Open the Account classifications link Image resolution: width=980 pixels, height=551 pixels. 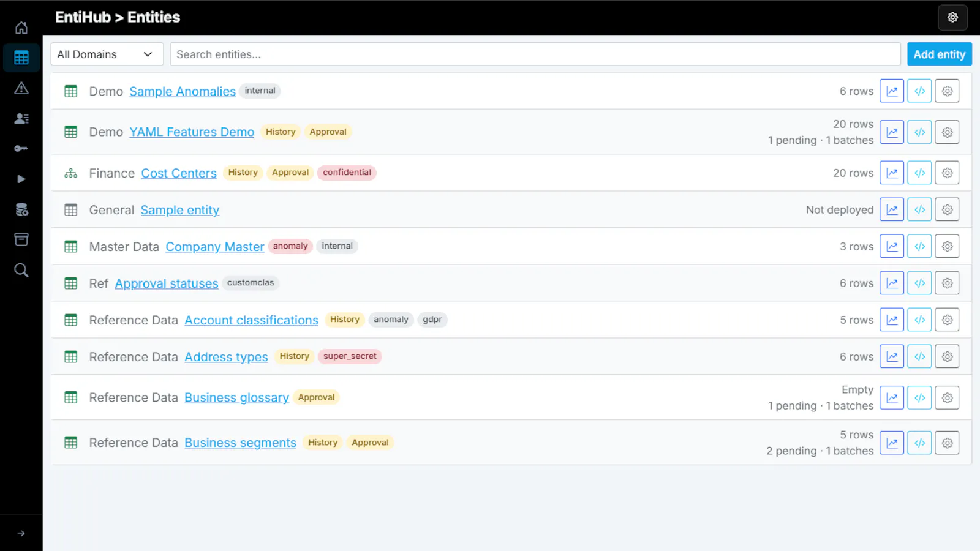click(252, 320)
